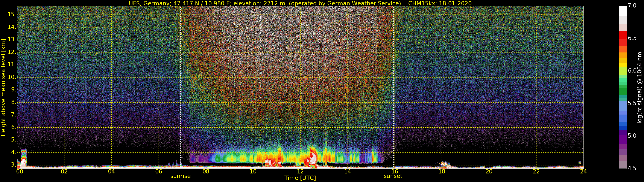The height and width of the screenshot is (182, 644).
Task: Click the height axis tick '6.'
Action: (14, 127)
